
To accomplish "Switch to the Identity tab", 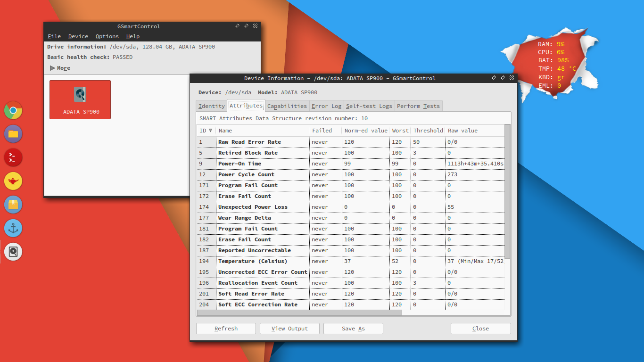I will (x=212, y=106).
